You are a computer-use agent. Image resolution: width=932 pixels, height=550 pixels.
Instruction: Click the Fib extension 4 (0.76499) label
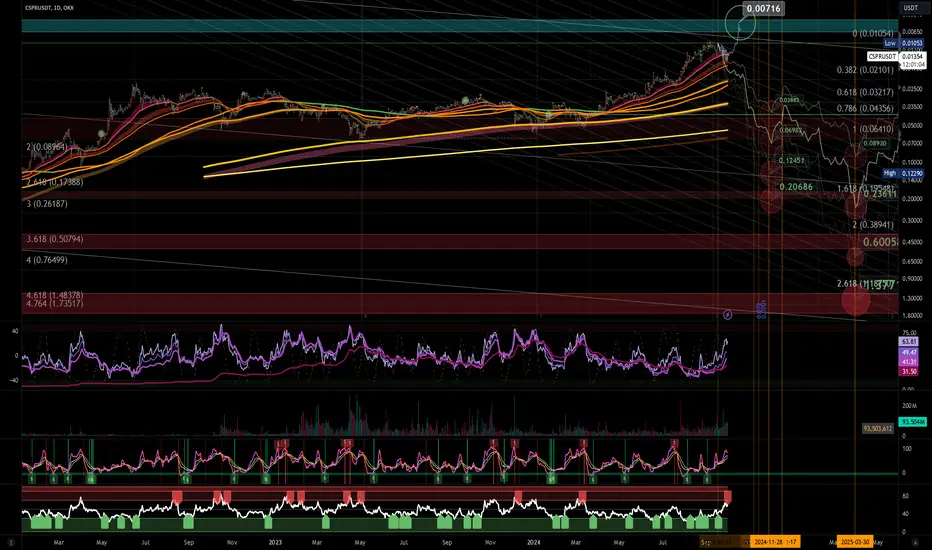coord(46,260)
